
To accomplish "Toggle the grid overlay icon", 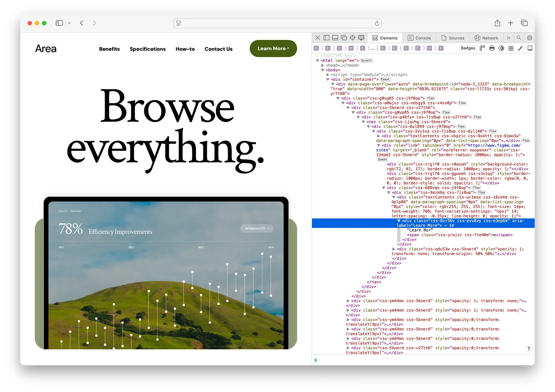I will [x=511, y=48].
